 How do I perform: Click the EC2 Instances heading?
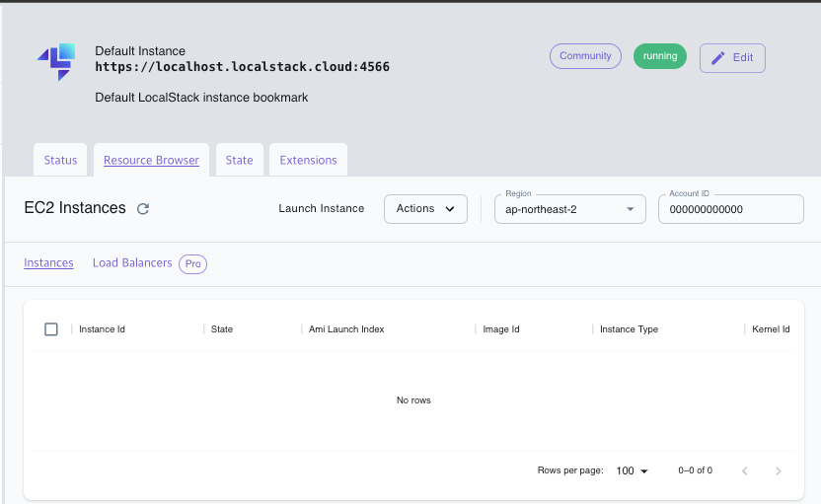click(75, 208)
